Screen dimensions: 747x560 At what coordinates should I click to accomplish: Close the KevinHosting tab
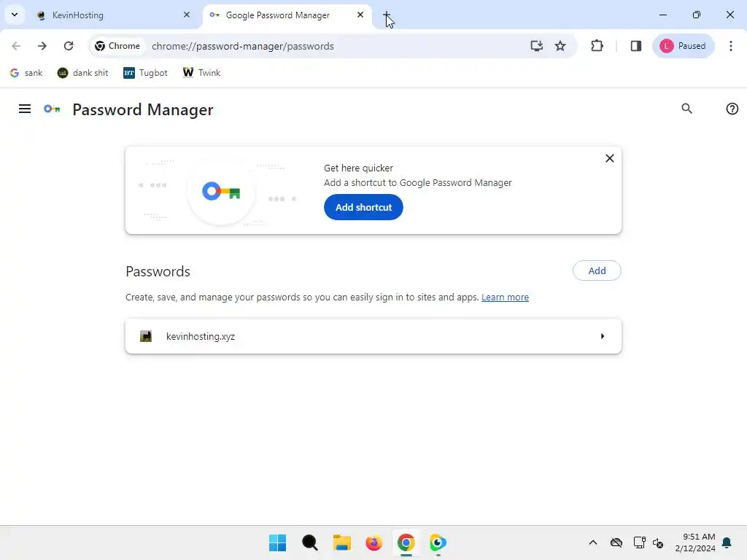tap(187, 15)
